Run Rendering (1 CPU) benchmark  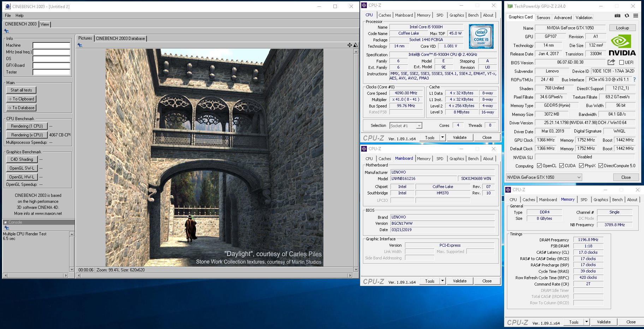point(27,126)
